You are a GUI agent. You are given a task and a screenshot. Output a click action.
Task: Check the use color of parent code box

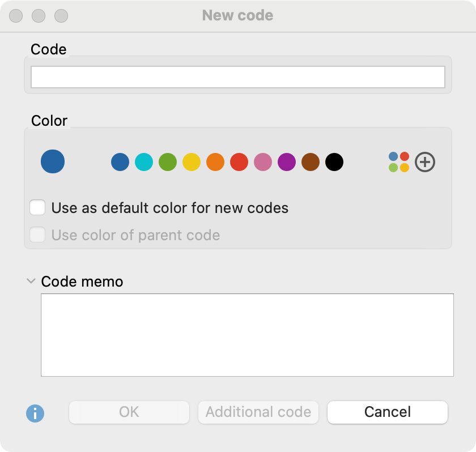[x=37, y=235]
